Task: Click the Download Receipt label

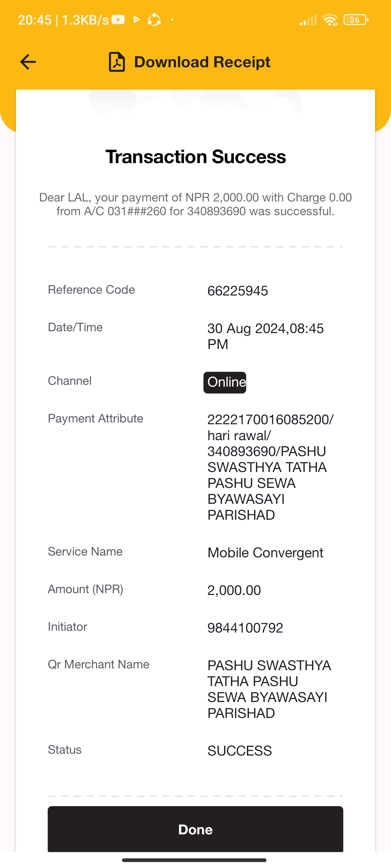Action: point(202,62)
